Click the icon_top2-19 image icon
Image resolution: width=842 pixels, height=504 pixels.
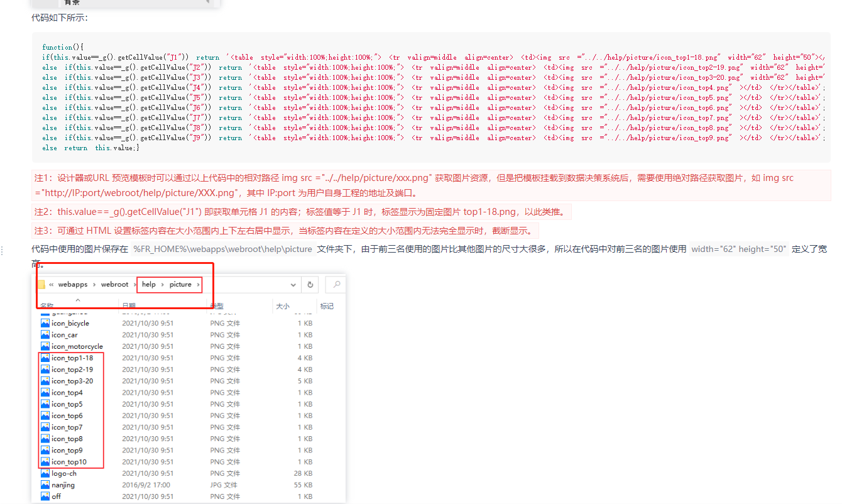45,370
